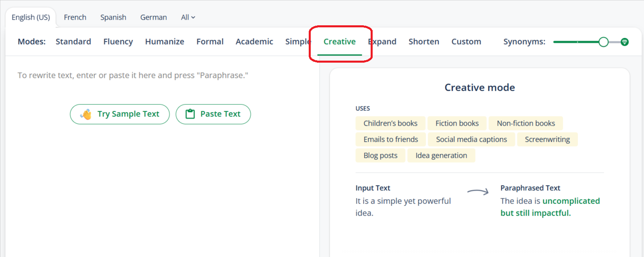Choose the Humanize mode

coord(164,41)
